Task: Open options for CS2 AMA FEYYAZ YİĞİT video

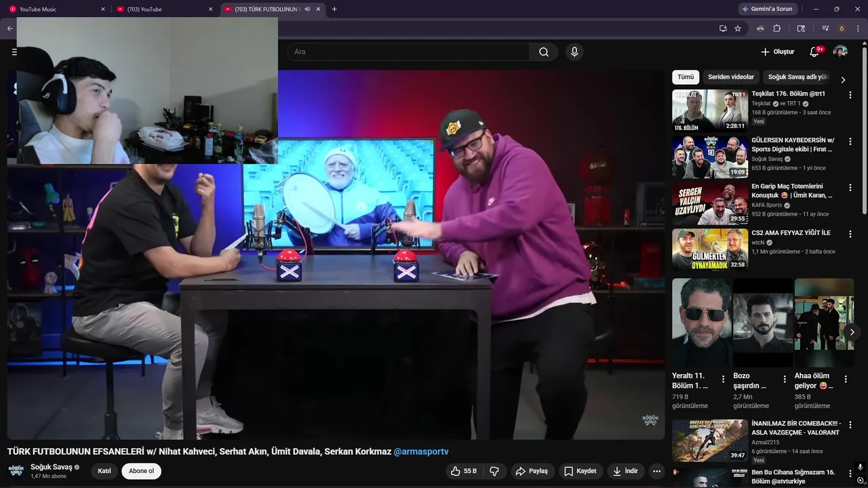Action: pos(850,234)
